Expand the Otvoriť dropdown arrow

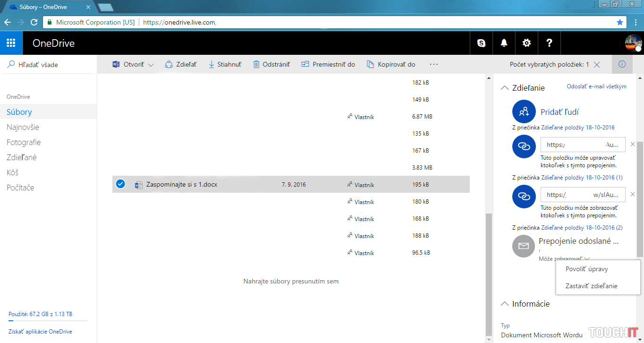point(151,65)
